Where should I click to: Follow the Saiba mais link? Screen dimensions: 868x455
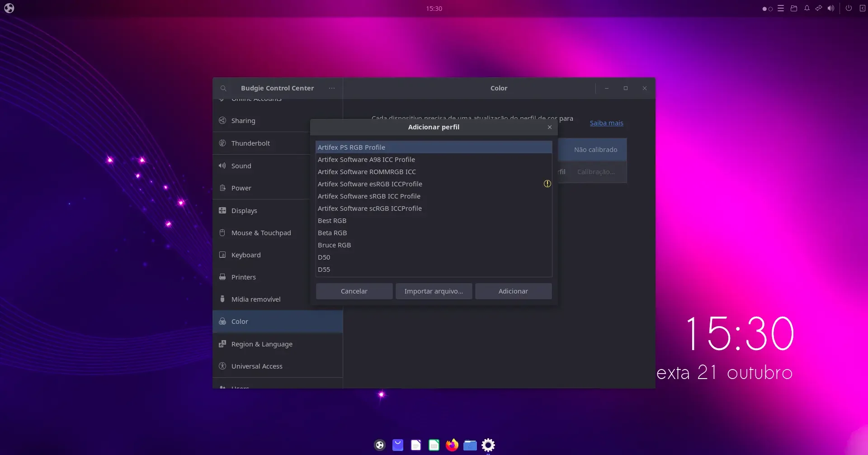[x=606, y=123]
